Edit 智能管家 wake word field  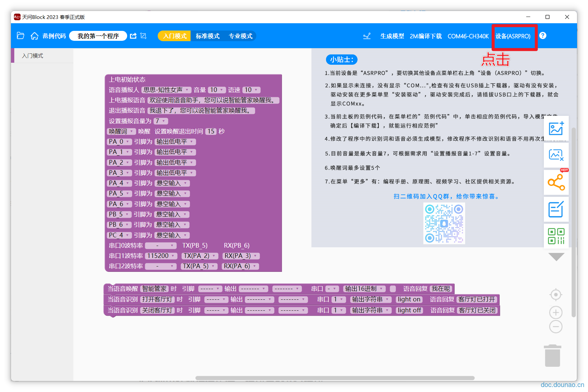pos(154,289)
